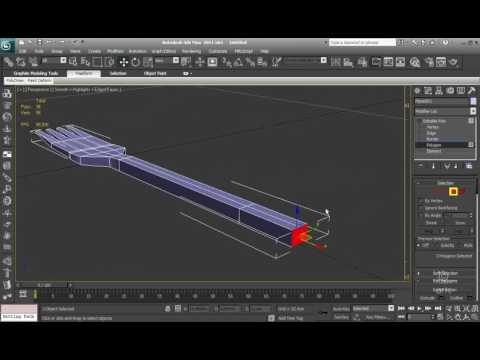Activate the Select and Rotate tool
Image resolution: width=480 pixels, height=360 pixels.
tap(135, 62)
